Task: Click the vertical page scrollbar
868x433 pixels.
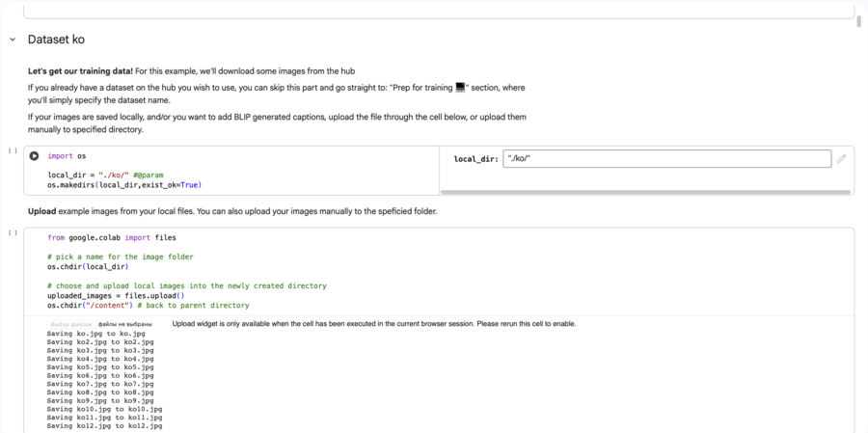Action: pos(858,21)
